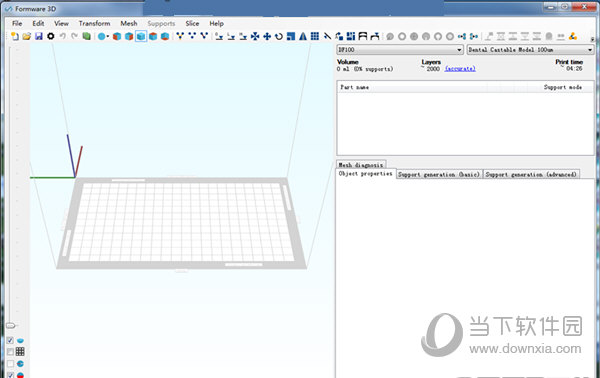Click the Part name column header
Image resolution: width=600 pixels, height=378 pixels.
[x=355, y=87]
